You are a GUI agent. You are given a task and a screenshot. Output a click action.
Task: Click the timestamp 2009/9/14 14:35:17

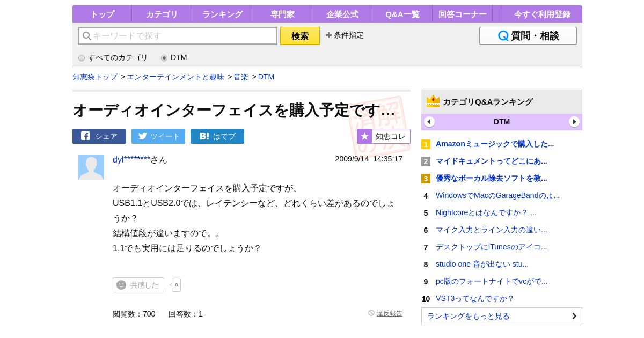(x=369, y=159)
